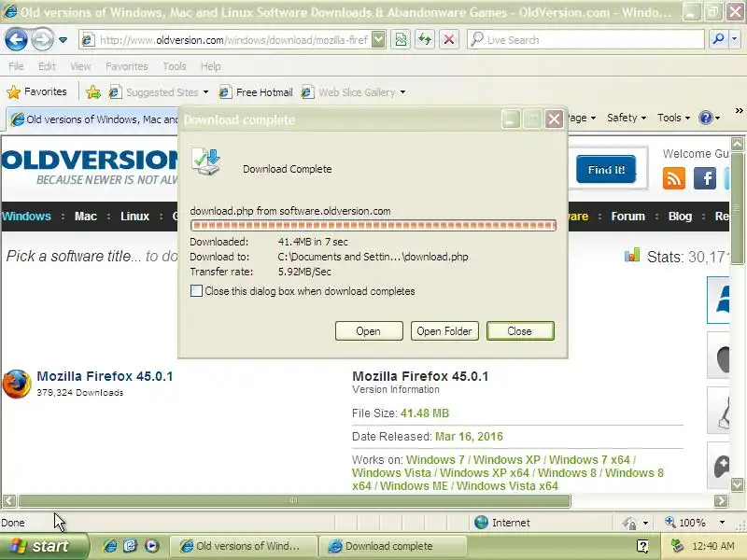Expand the command bar overflow chevron

[x=739, y=111]
